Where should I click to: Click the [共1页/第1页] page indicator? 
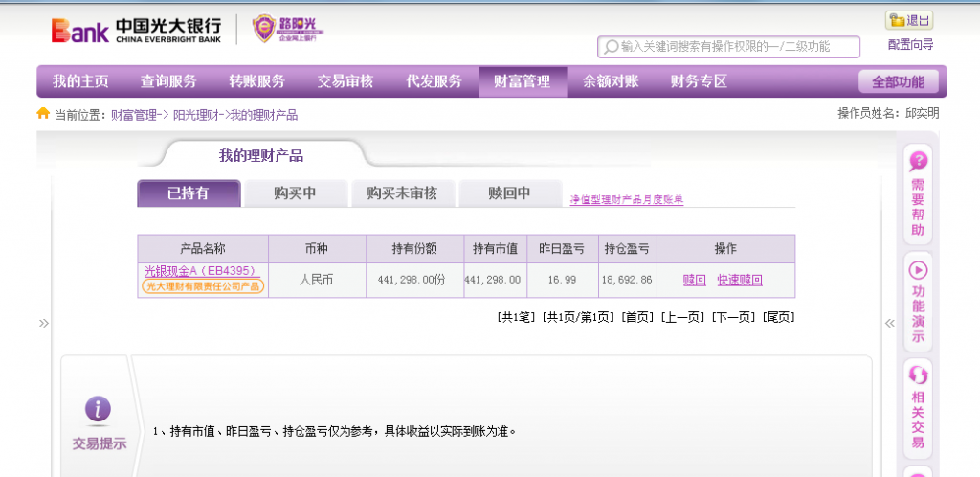[x=579, y=318]
